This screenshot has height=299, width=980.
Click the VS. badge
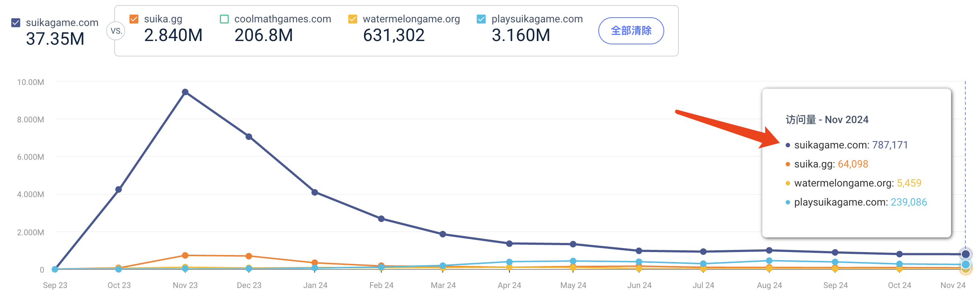pos(116,31)
